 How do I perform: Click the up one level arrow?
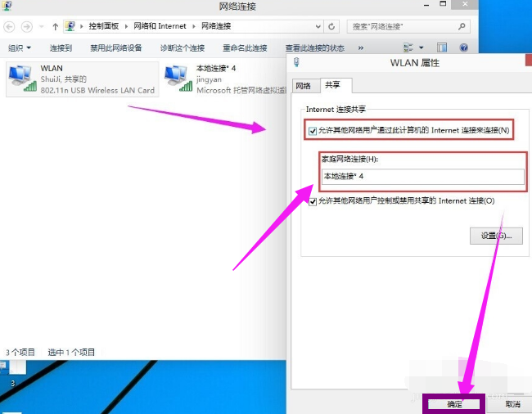pos(55,26)
